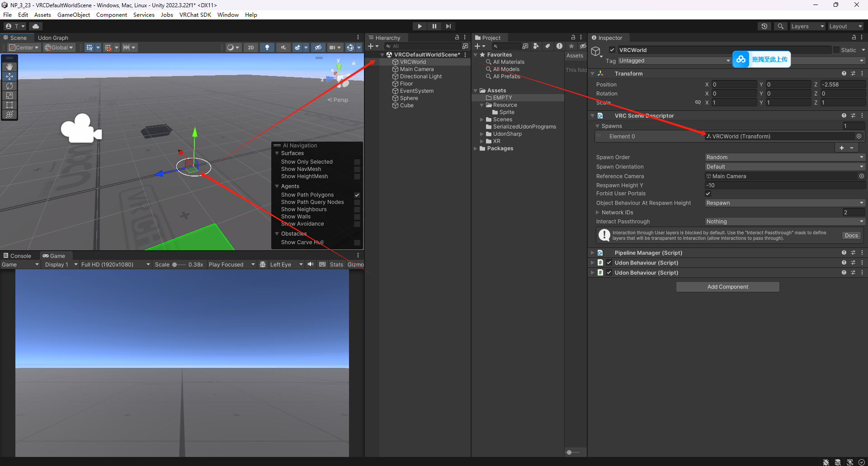Select the Rect tool
This screenshot has height=466, width=868.
[9, 105]
